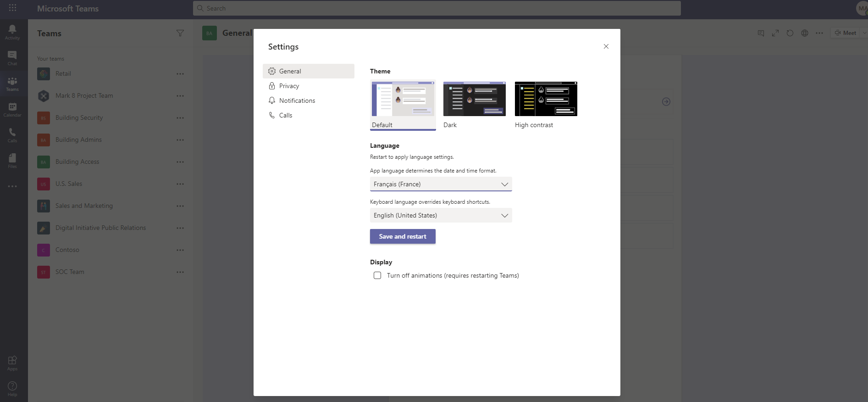This screenshot has width=868, height=402.
Task: Open the app language dropdown Français (France)
Action: pos(441,184)
